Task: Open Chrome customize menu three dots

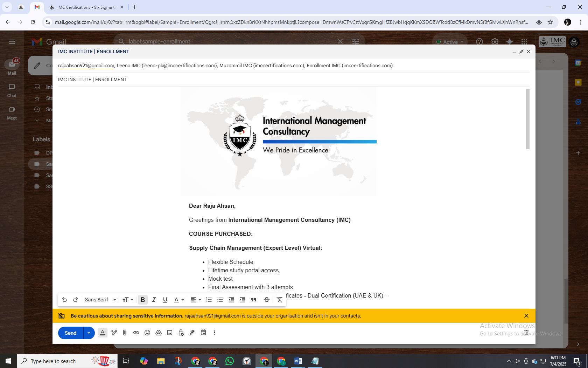Action: pyautogui.click(x=580, y=22)
